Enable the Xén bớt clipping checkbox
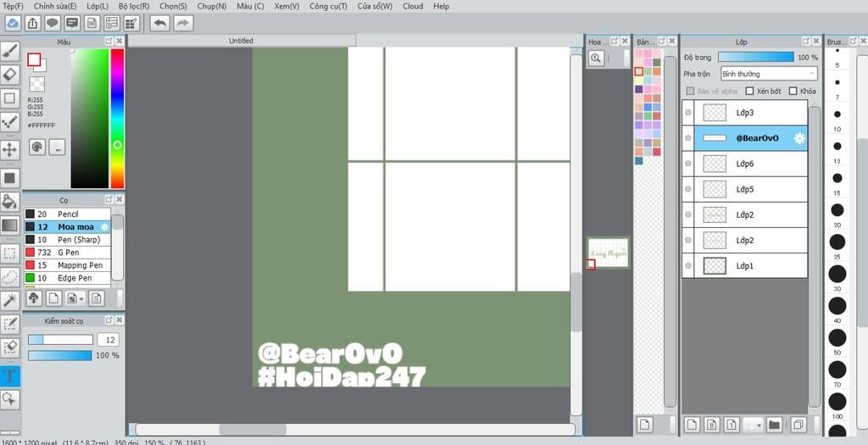868x445 pixels. click(x=749, y=91)
